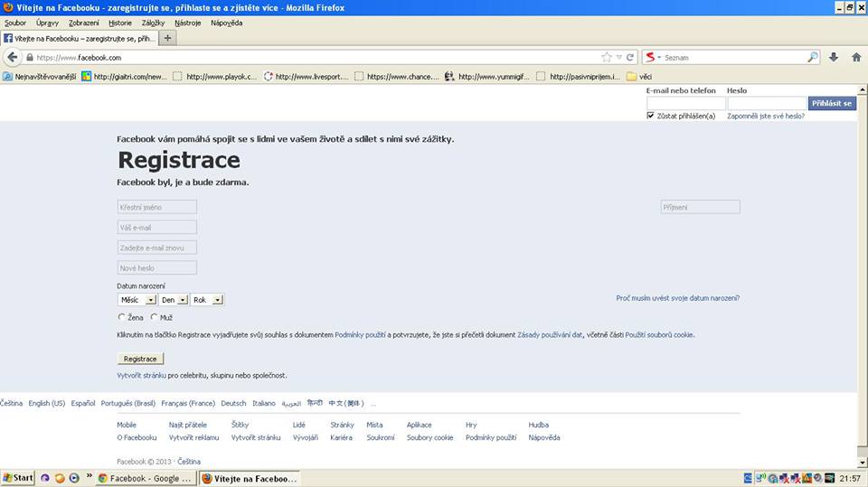Go to the Firefox home icon
Image resolution: width=868 pixels, height=487 pixels.
click(x=856, y=57)
